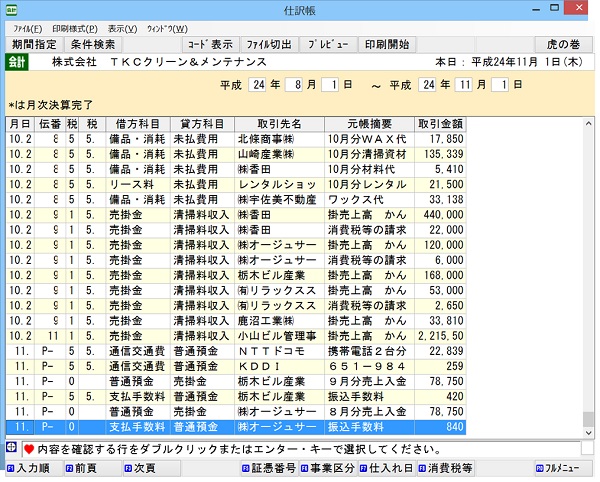This screenshot has height=482, width=600.
Task: Select the NTTドコモ row
Action: (x=236, y=351)
